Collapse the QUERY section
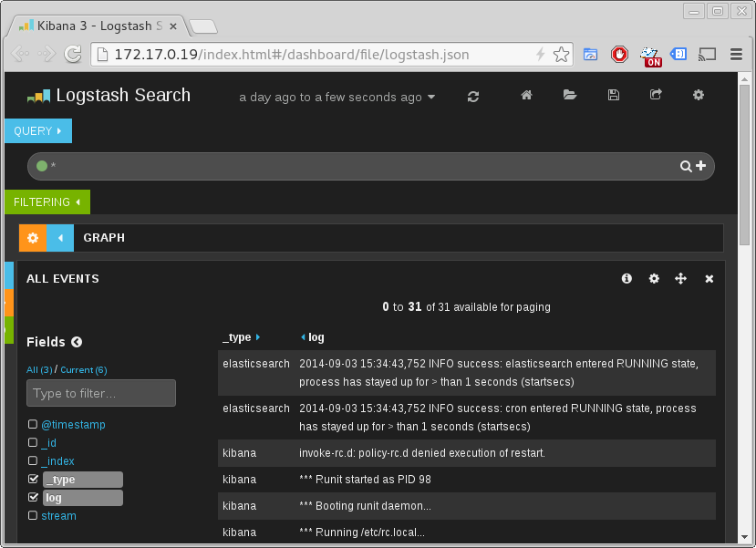 coord(38,130)
